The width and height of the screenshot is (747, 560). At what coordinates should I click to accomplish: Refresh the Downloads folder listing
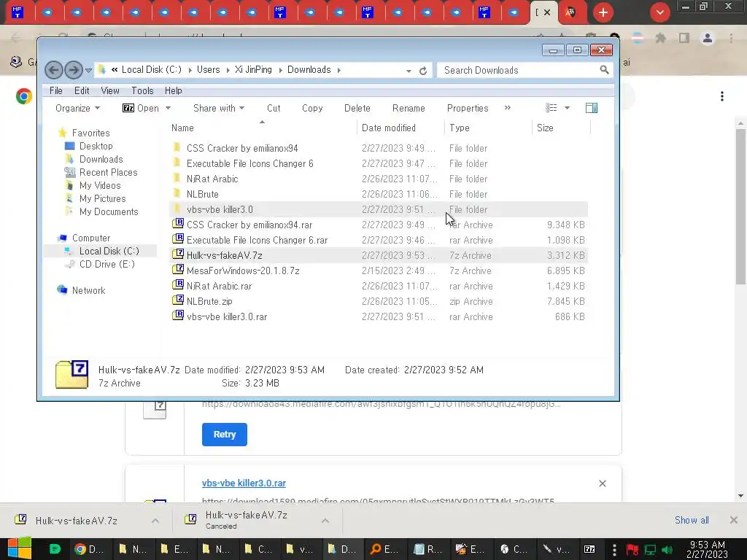click(x=423, y=71)
